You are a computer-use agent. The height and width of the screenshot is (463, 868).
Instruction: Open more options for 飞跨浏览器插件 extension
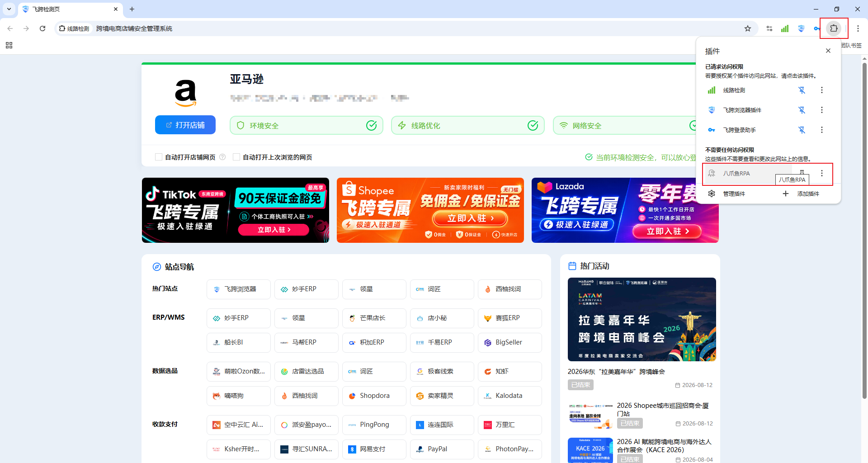pos(822,110)
